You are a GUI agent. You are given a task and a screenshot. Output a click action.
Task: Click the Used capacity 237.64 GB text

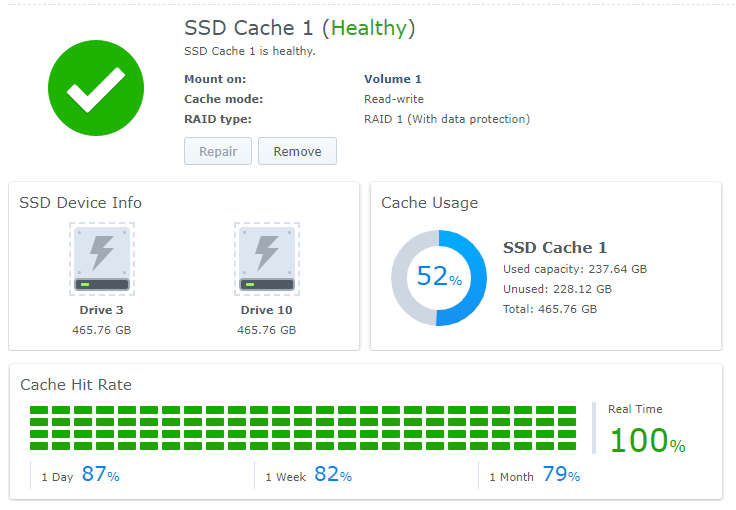pos(574,269)
